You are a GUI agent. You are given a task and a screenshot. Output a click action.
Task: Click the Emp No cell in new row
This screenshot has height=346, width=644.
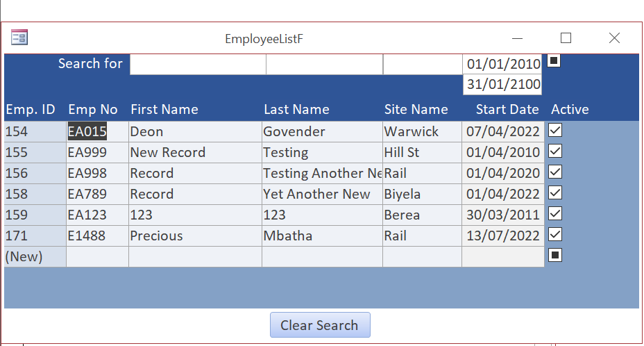(97, 257)
